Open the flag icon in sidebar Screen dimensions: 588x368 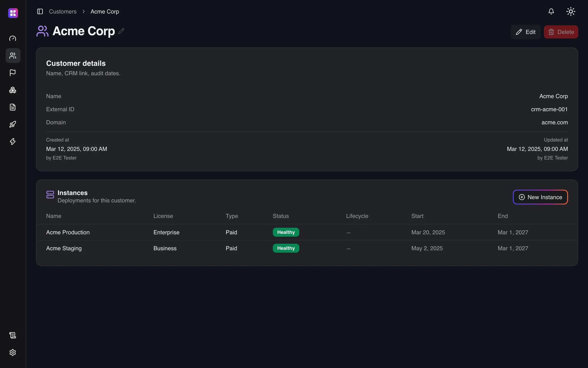pos(13,73)
